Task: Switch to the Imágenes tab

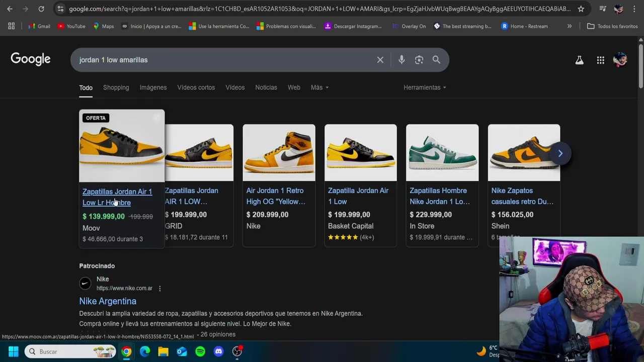Action: [153, 87]
